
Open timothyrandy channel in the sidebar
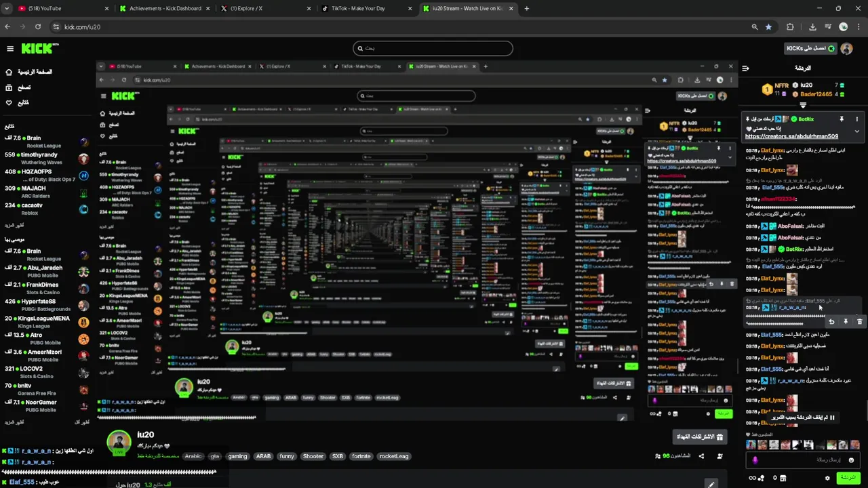[x=46, y=158]
